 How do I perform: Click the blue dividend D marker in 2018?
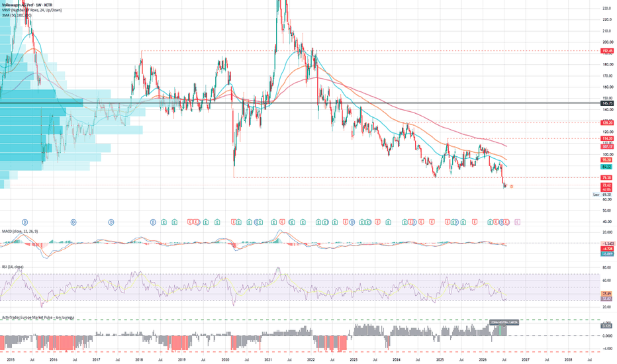click(153, 222)
